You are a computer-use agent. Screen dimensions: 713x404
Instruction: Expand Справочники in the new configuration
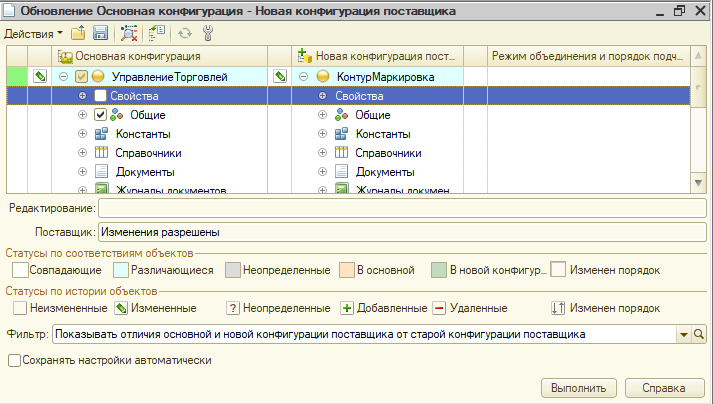[322, 152]
